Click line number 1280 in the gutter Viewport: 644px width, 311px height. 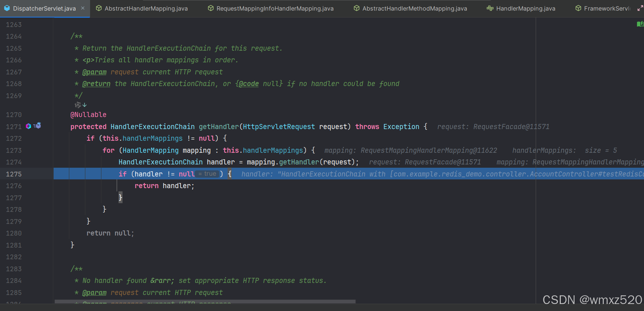(13, 233)
